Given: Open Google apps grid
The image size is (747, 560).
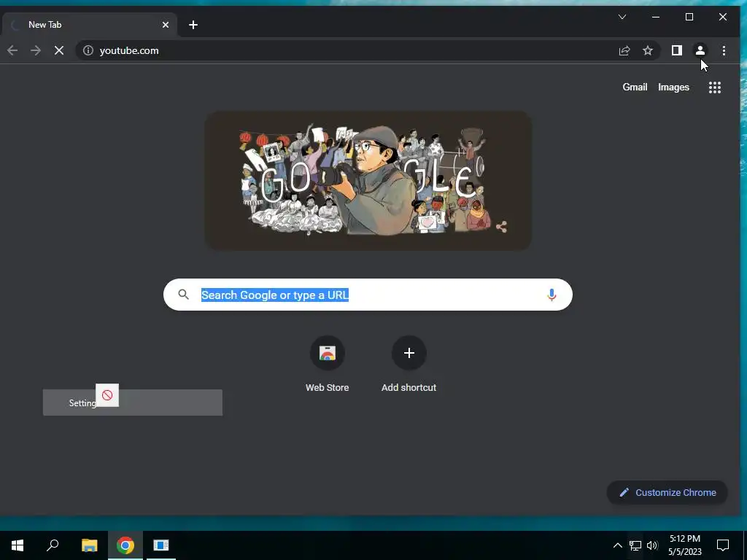Looking at the screenshot, I should point(715,87).
